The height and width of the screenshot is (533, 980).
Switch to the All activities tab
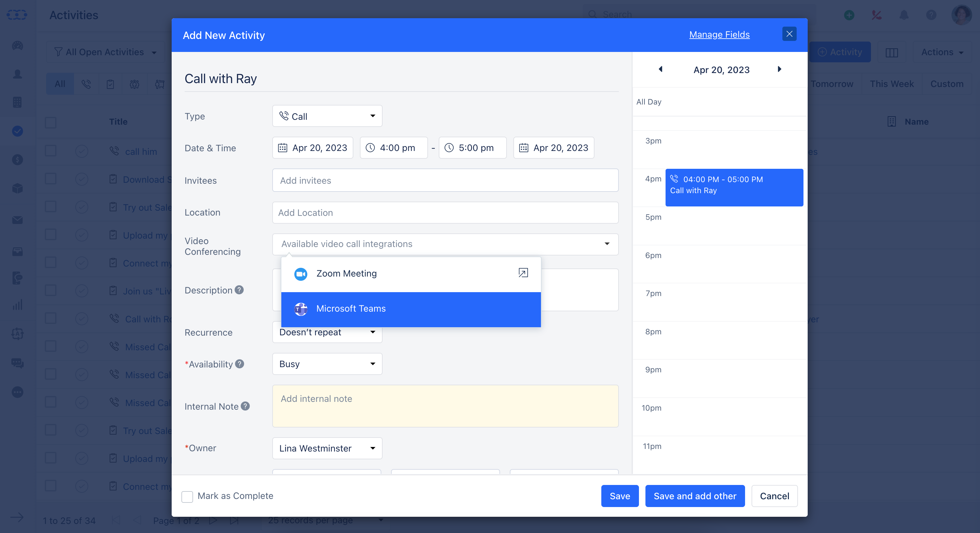[x=60, y=84]
